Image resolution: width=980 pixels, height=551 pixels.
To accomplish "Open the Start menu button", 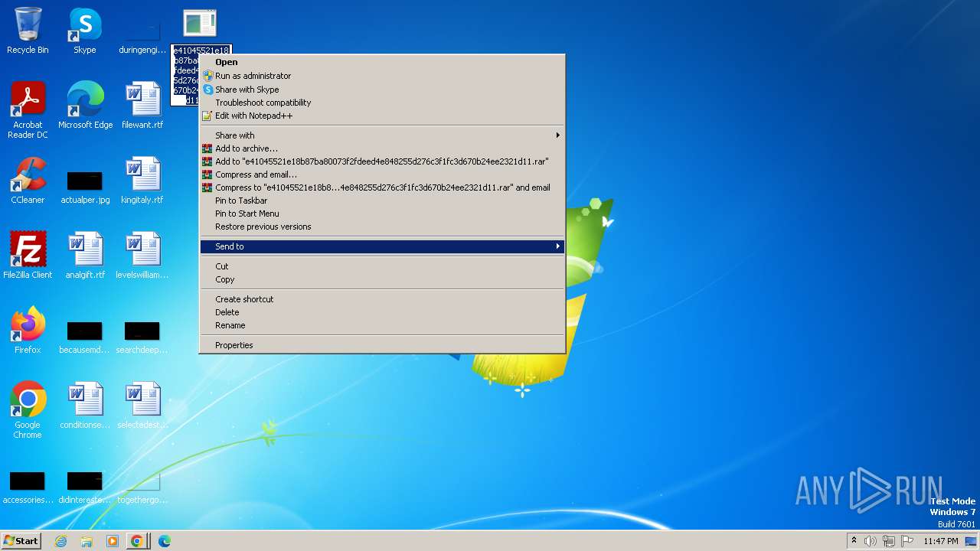I will click(21, 541).
